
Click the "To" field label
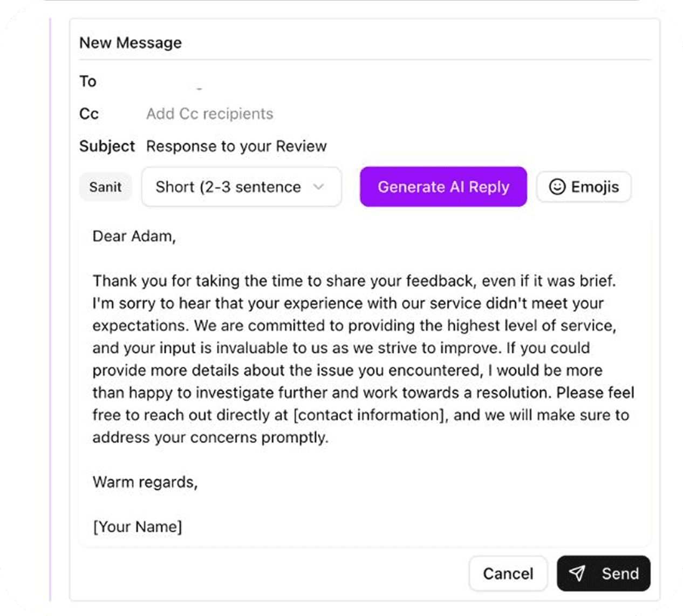(88, 81)
